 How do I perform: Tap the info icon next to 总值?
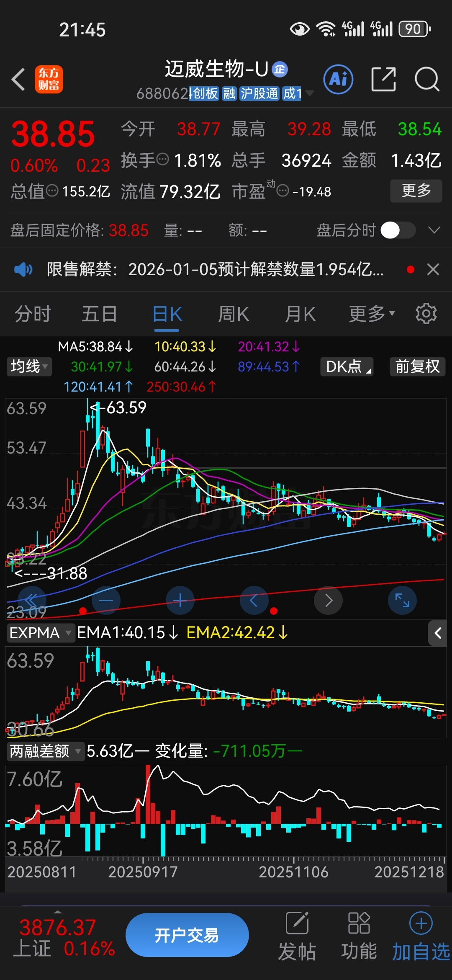pyautogui.click(x=52, y=191)
